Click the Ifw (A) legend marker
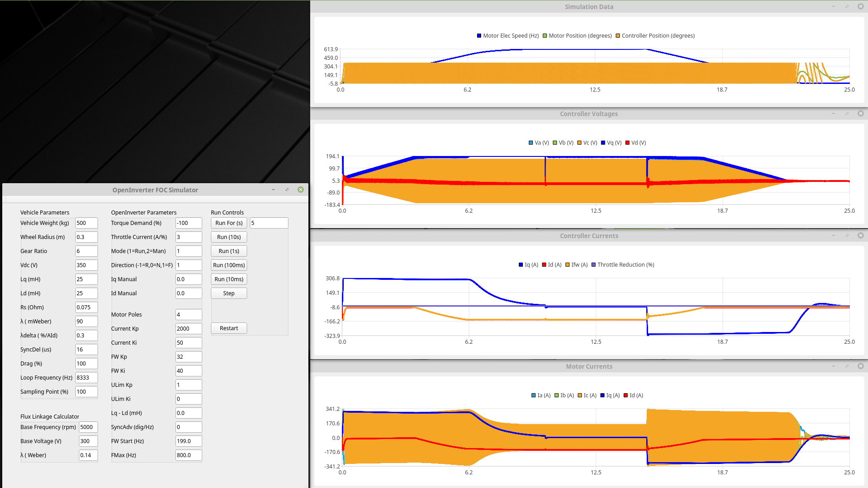868x488 pixels. [567, 265]
